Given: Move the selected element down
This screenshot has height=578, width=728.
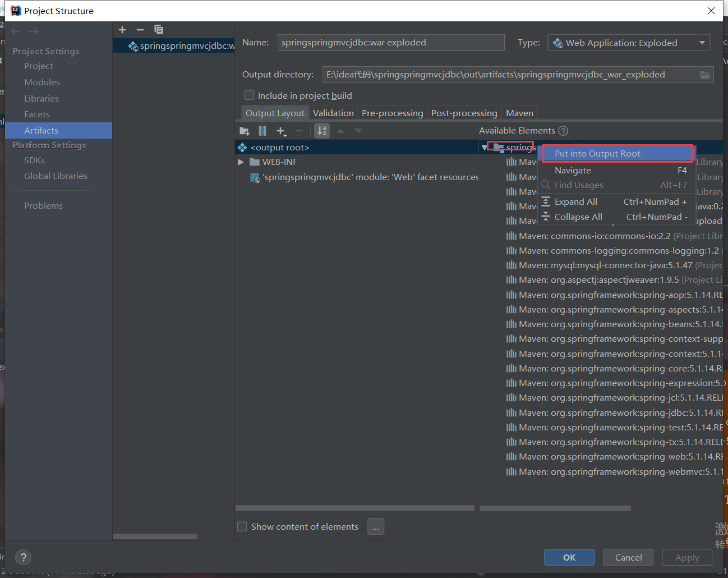Looking at the screenshot, I should 358,131.
